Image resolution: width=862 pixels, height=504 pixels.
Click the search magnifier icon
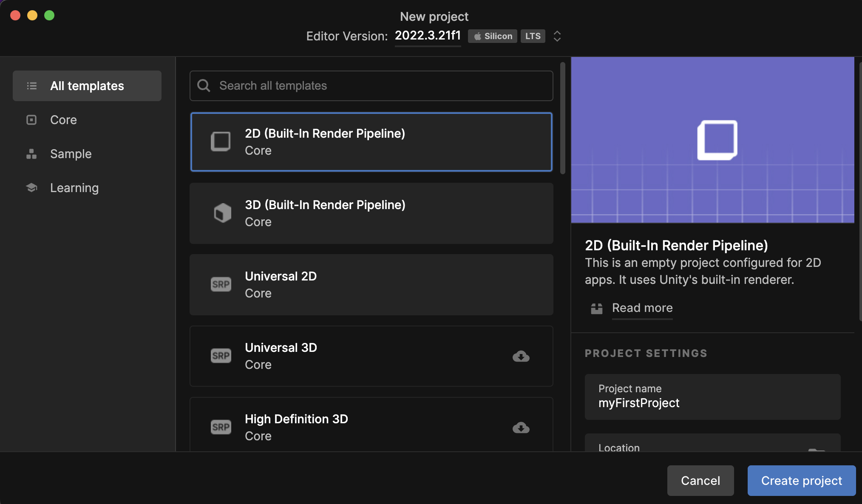point(204,86)
